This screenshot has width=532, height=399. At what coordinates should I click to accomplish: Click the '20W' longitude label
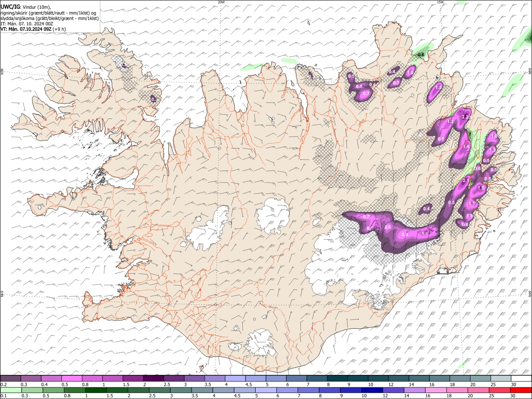click(x=221, y=2)
